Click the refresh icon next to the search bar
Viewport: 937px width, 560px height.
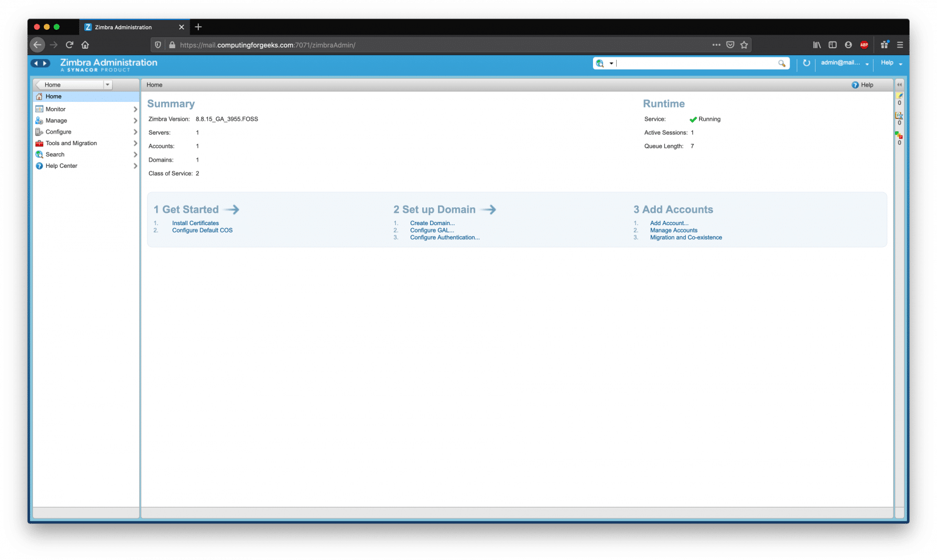pos(806,63)
